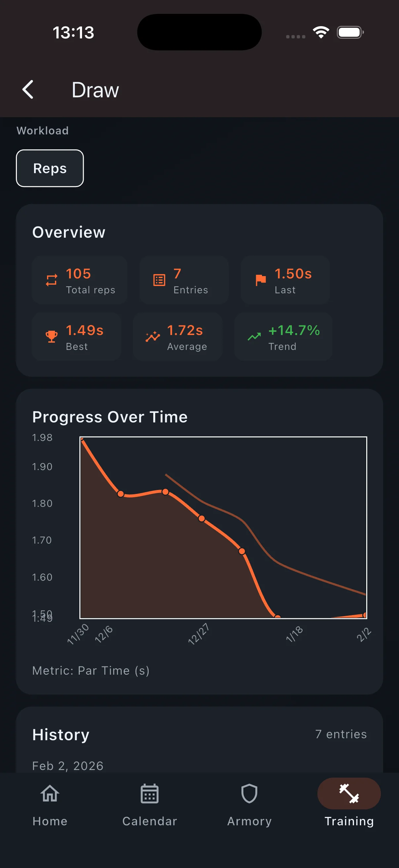
Task: Toggle the Reps workload filter
Action: [50, 168]
